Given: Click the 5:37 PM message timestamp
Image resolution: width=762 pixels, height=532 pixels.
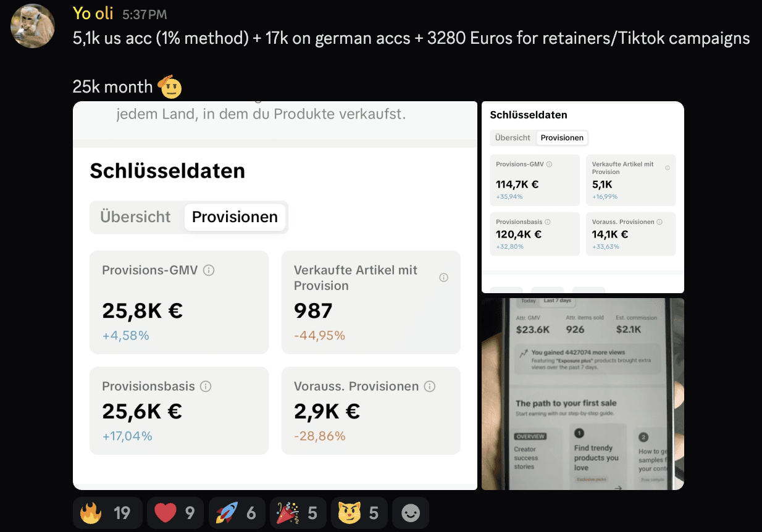Looking at the screenshot, I should (144, 14).
